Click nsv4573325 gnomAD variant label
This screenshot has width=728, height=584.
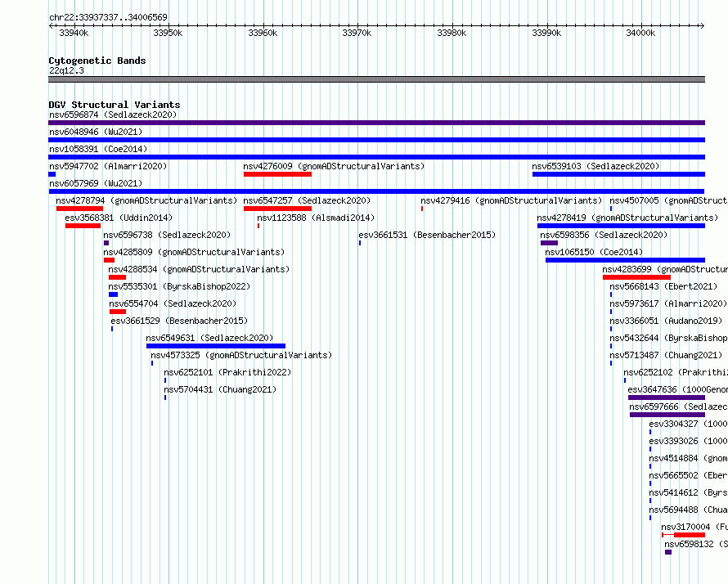coord(241,355)
